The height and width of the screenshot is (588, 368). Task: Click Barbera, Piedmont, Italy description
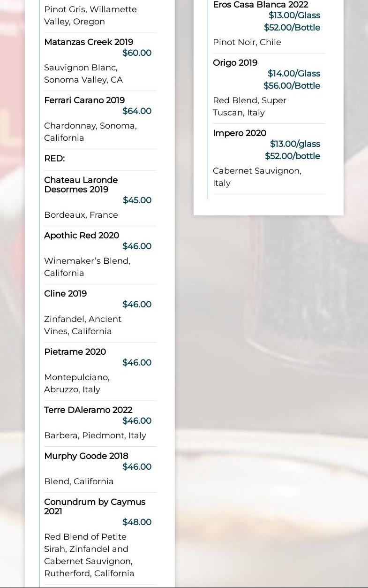coord(95,435)
